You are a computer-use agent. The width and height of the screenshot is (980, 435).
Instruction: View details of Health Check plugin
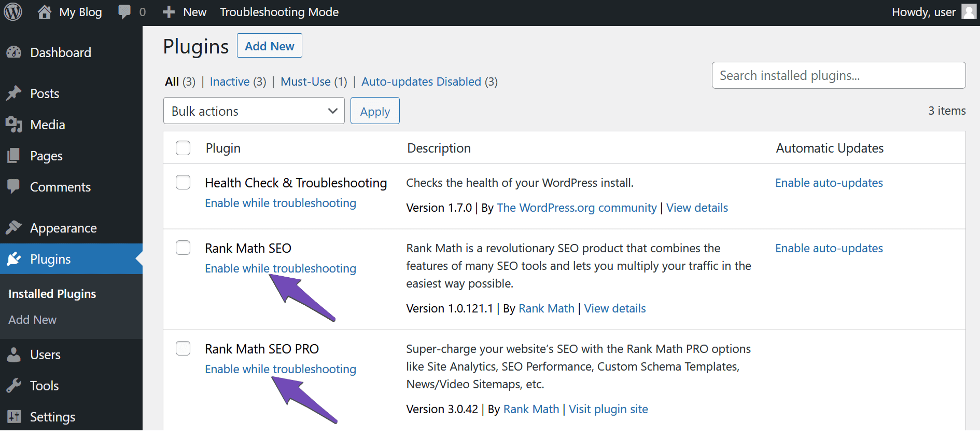point(697,208)
